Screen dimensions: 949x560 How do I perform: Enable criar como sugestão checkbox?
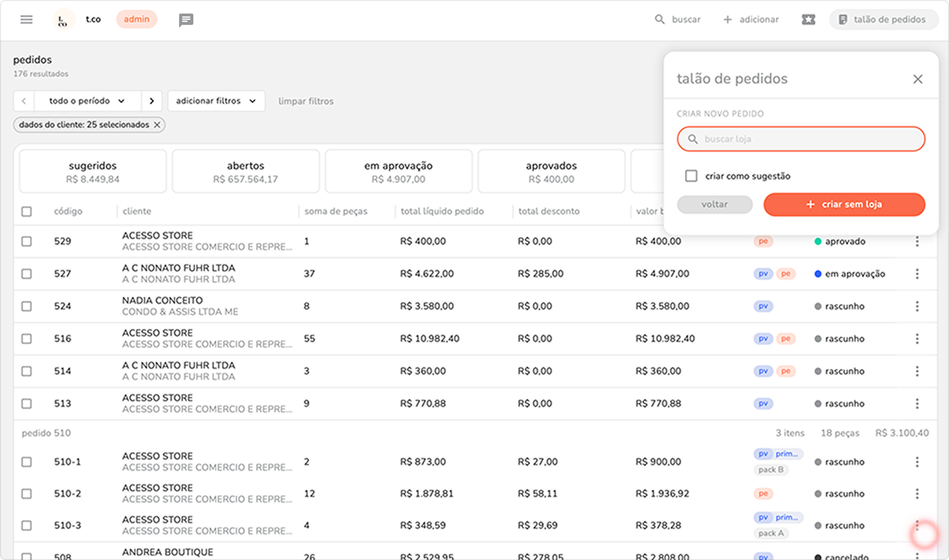point(691,176)
